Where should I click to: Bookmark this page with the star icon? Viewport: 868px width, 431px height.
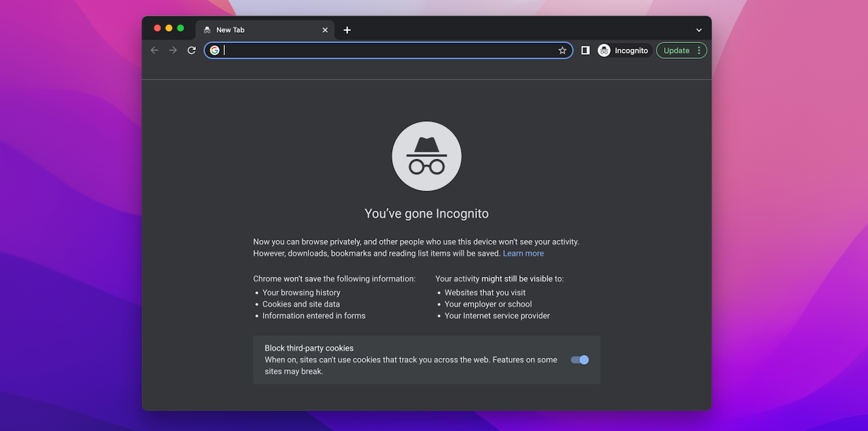coord(562,50)
